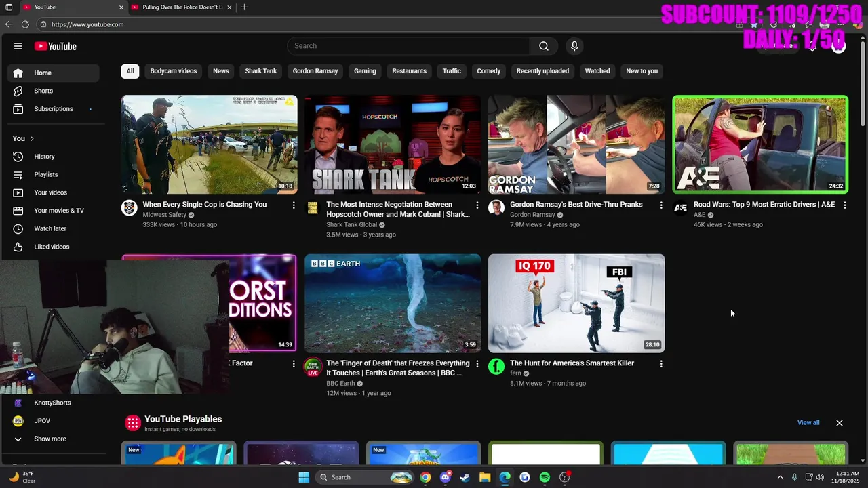Select the News filter chip
Screen dimensions: 868x488
pyautogui.click(x=221, y=71)
